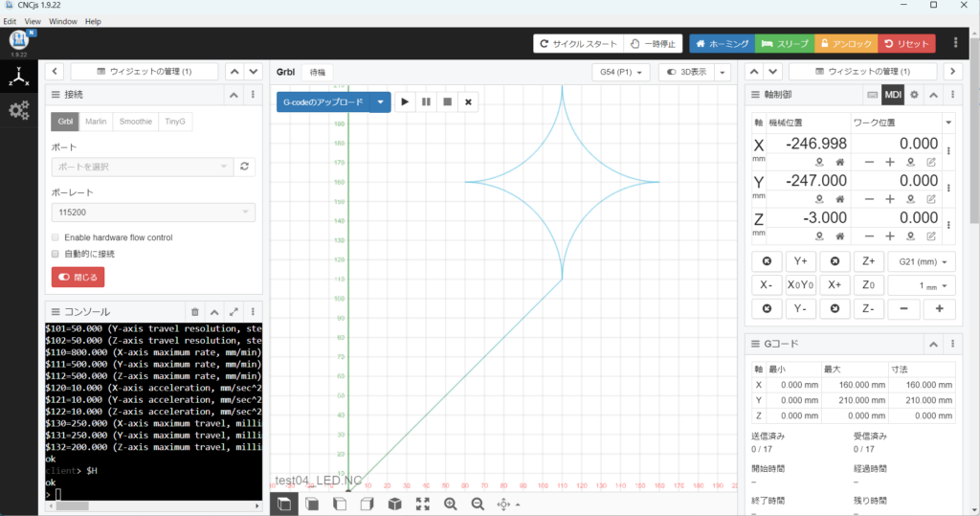Open the G21 (mm) units dropdown
Viewport: 980px width, 516px height.
[922, 261]
